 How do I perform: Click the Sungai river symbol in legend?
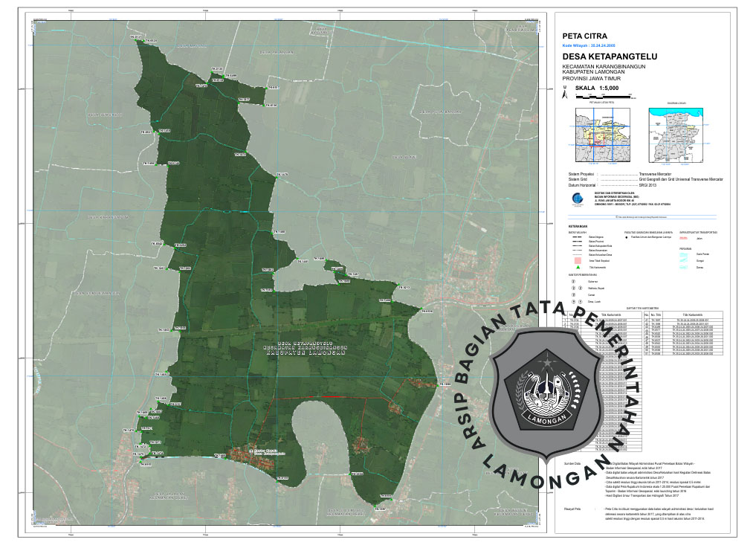[x=682, y=260]
